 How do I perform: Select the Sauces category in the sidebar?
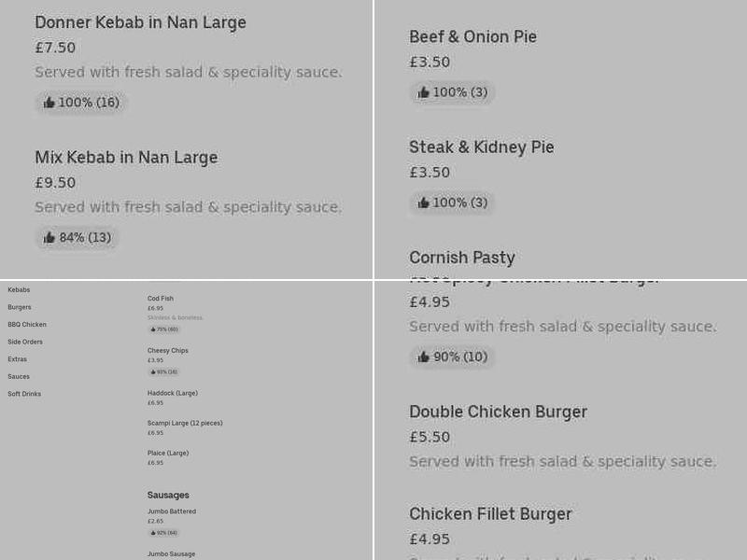pos(18,376)
